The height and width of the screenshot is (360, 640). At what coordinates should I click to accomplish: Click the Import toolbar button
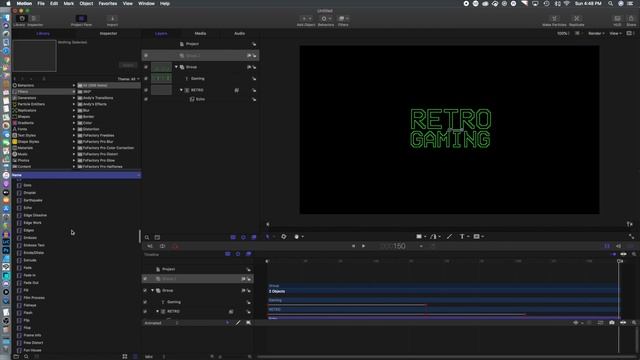pyautogui.click(x=112, y=19)
